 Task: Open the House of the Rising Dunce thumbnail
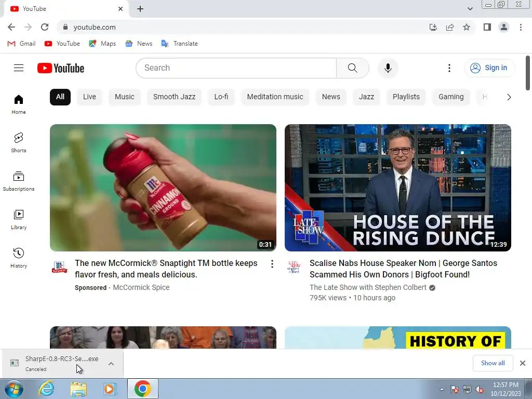coord(397,188)
